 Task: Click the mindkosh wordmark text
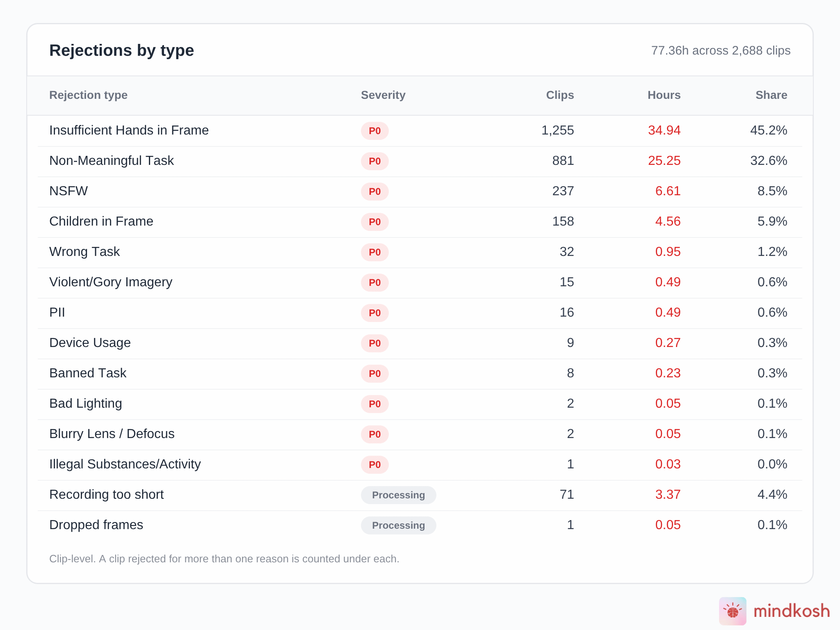[x=792, y=611]
